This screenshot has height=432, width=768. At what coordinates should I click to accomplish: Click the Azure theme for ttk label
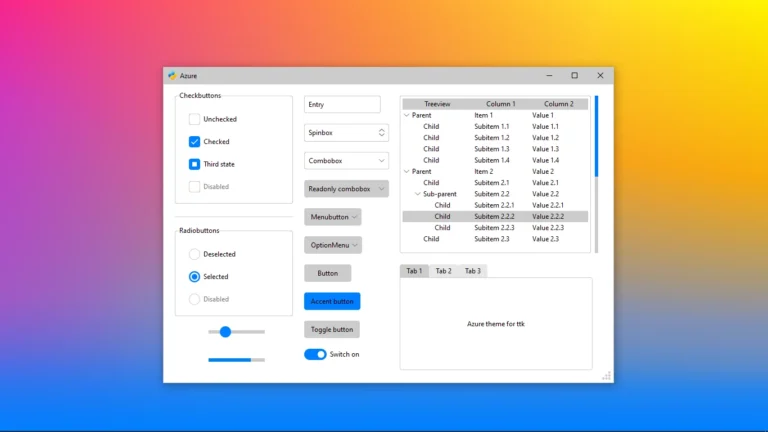coord(496,324)
